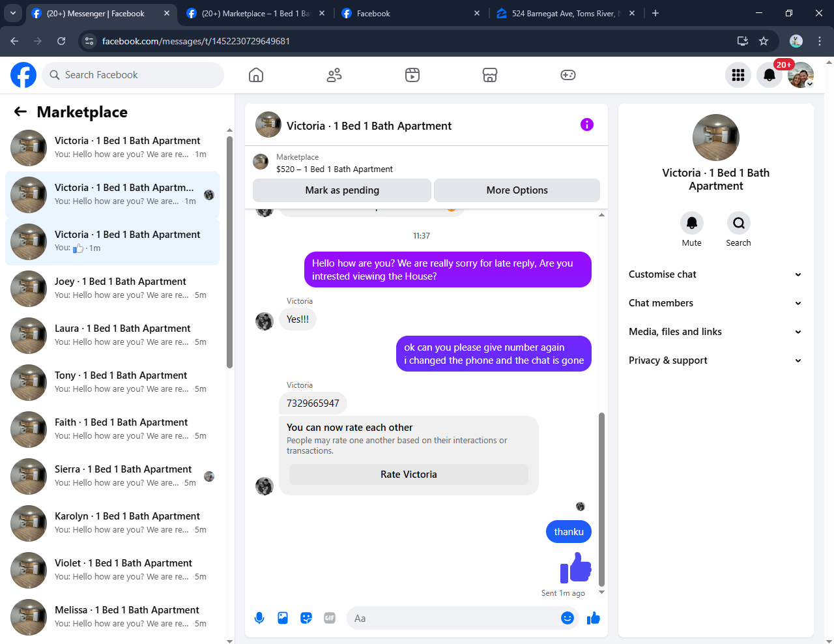Open Sierra's apartment conversation

112,476
